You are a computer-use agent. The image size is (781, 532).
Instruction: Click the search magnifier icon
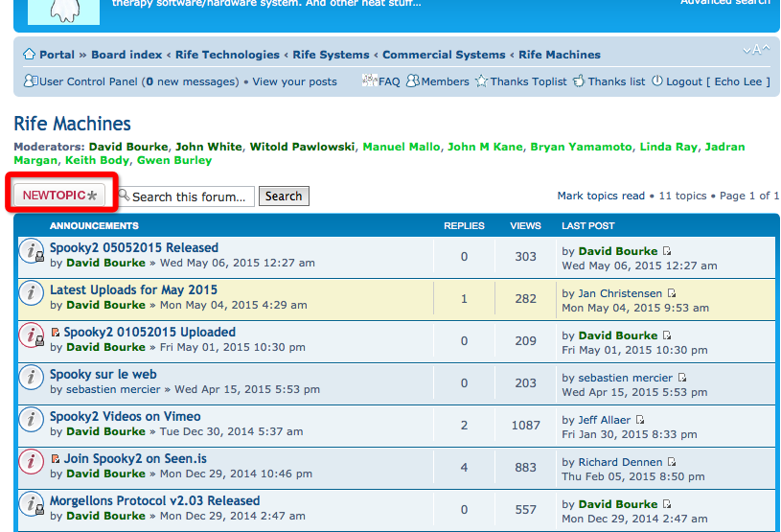point(124,195)
